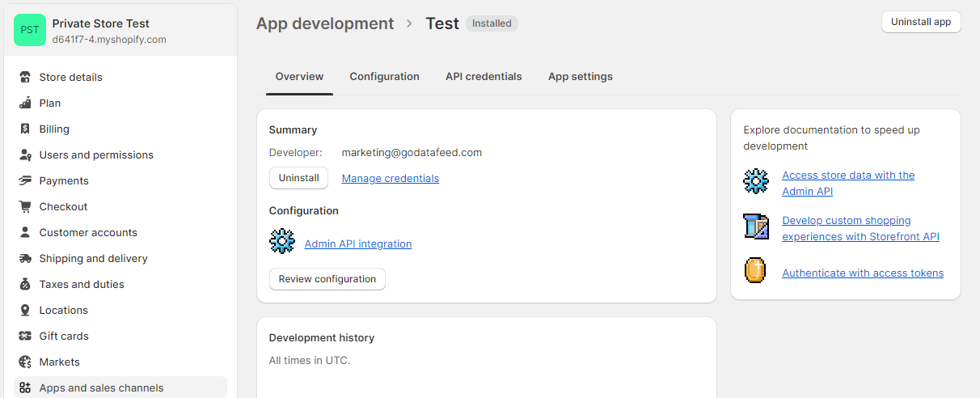The image size is (980, 398).
Task: Click the Users and permissions person icon
Action: click(x=25, y=155)
